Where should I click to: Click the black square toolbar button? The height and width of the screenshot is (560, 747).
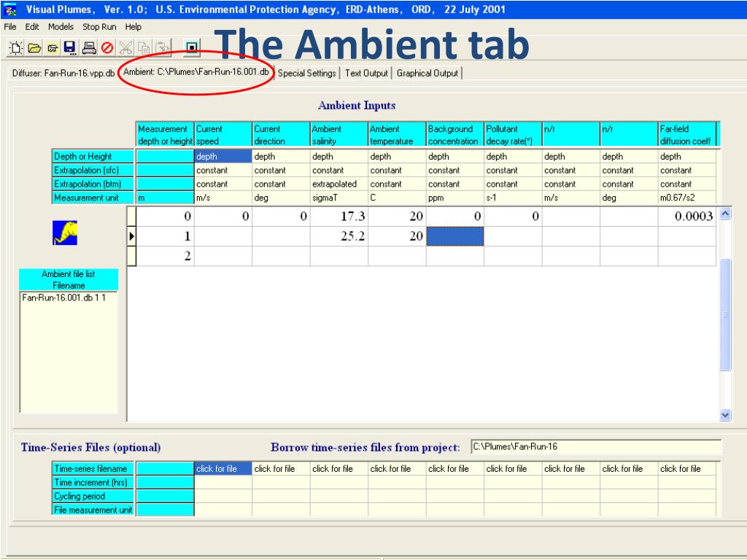point(192,47)
